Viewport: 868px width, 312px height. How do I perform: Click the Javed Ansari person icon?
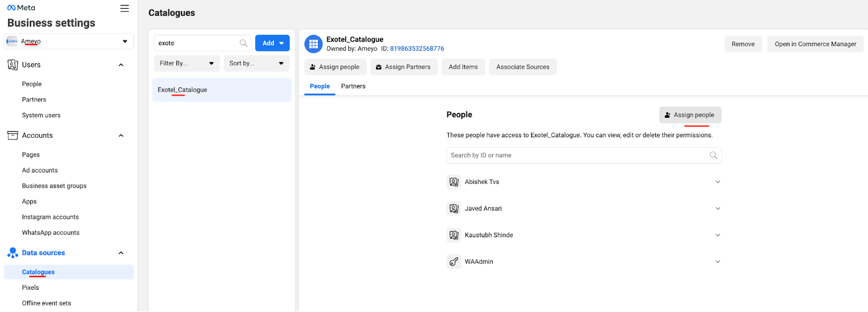pyautogui.click(x=454, y=208)
